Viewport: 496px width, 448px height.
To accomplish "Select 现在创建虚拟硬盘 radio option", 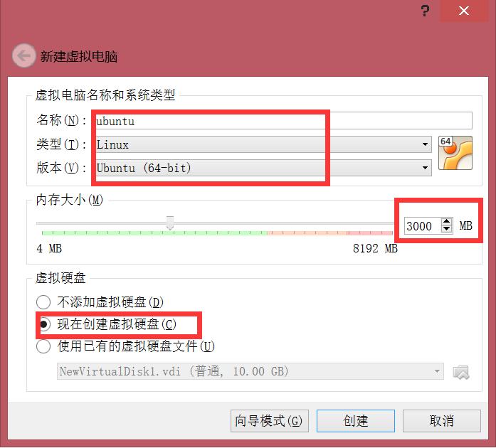I will [43, 324].
